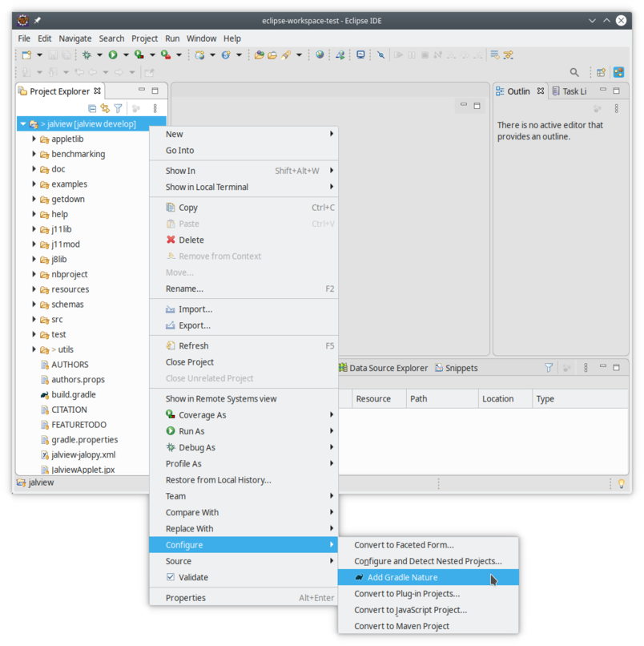Switch to the Data Source Explorer tab
The width and height of the screenshot is (644, 646).
point(383,368)
